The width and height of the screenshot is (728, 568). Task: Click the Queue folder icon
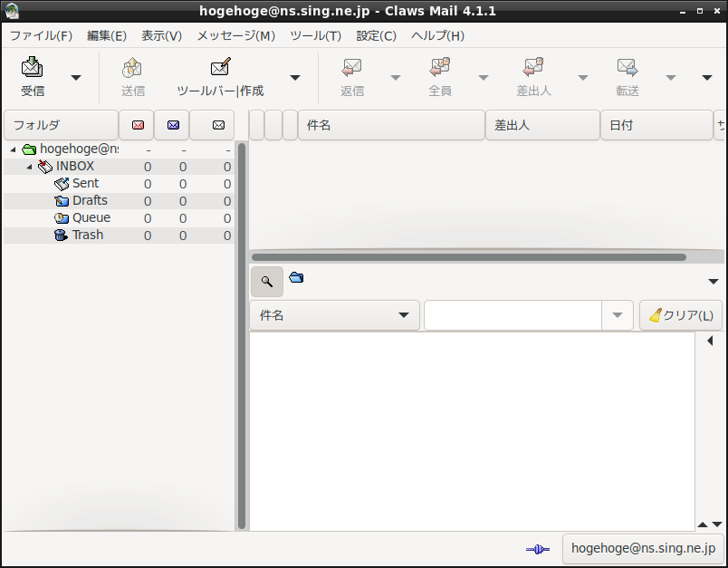62,217
